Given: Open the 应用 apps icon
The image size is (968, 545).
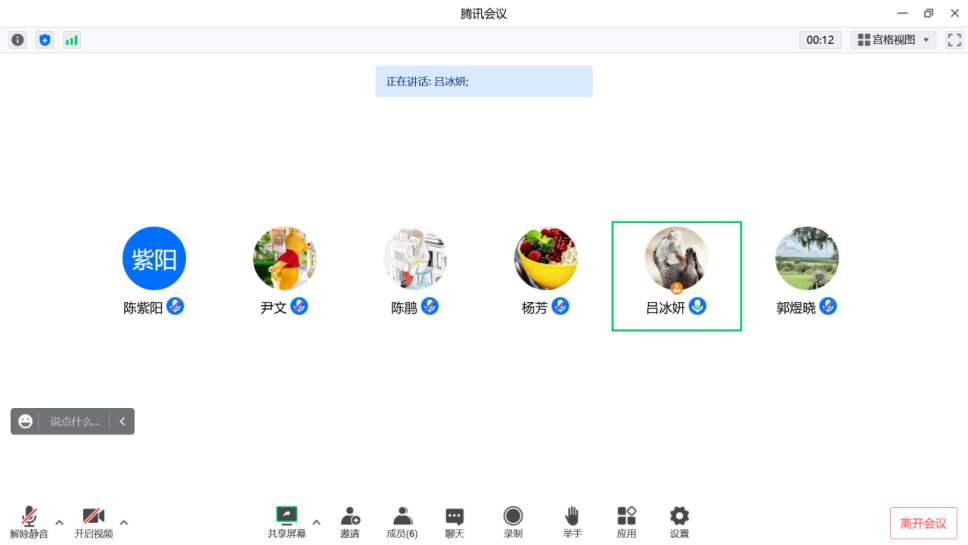Looking at the screenshot, I should [626, 522].
